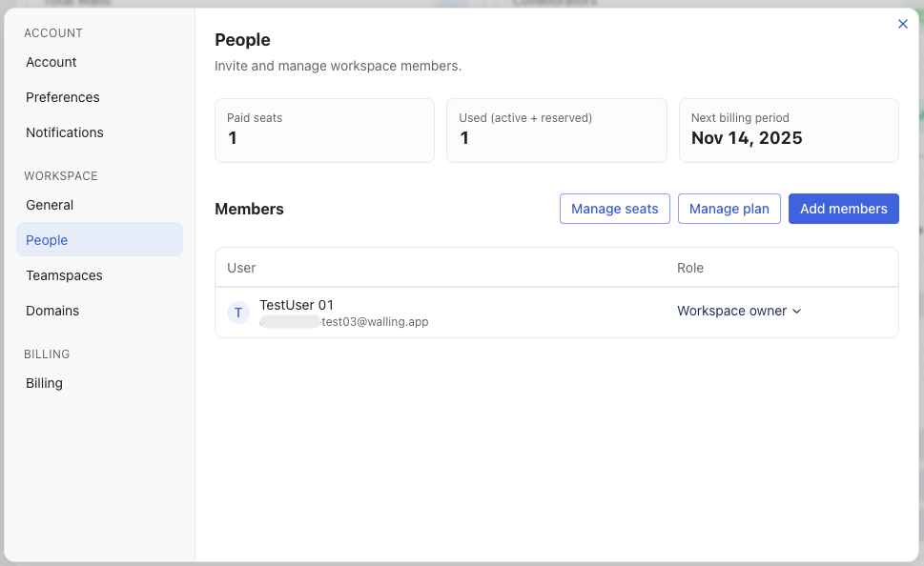Viewport: 924px width, 566px height.
Task: Click the TestUser 01 avatar icon
Action: click(238, 313)
